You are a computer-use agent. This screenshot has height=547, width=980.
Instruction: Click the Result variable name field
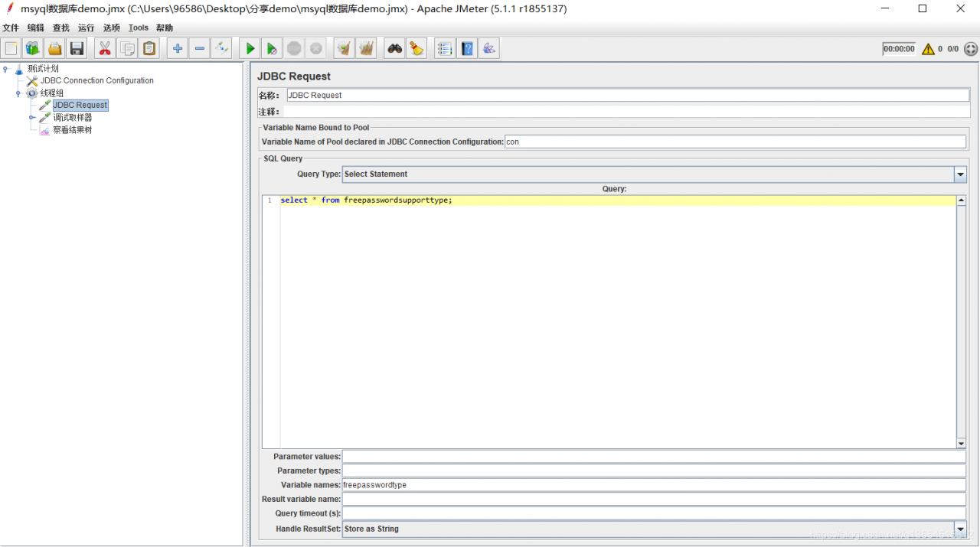(654, 499)
